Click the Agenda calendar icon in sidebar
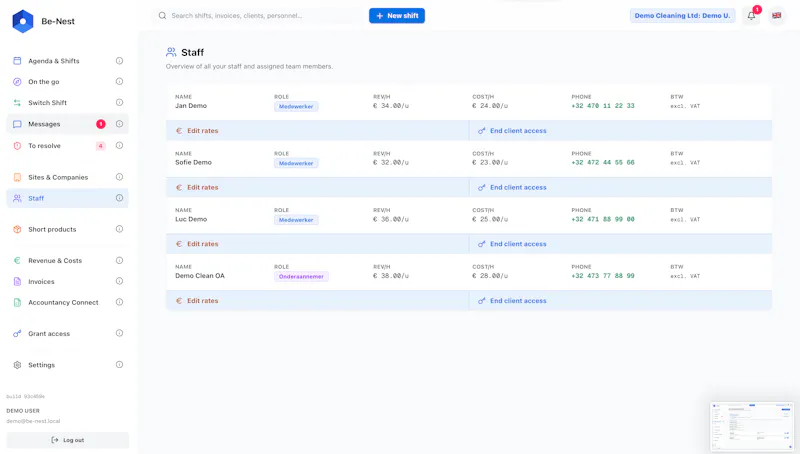 tap(17, 61)
